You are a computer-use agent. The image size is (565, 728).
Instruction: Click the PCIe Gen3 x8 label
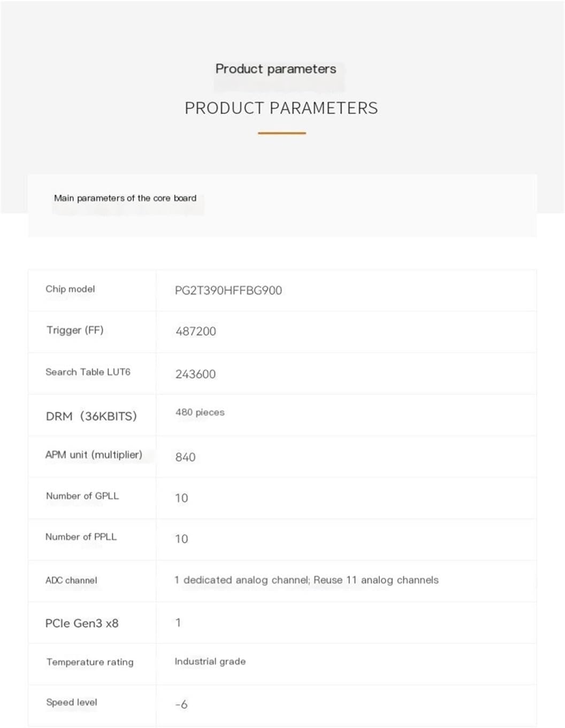click(82, 623)
